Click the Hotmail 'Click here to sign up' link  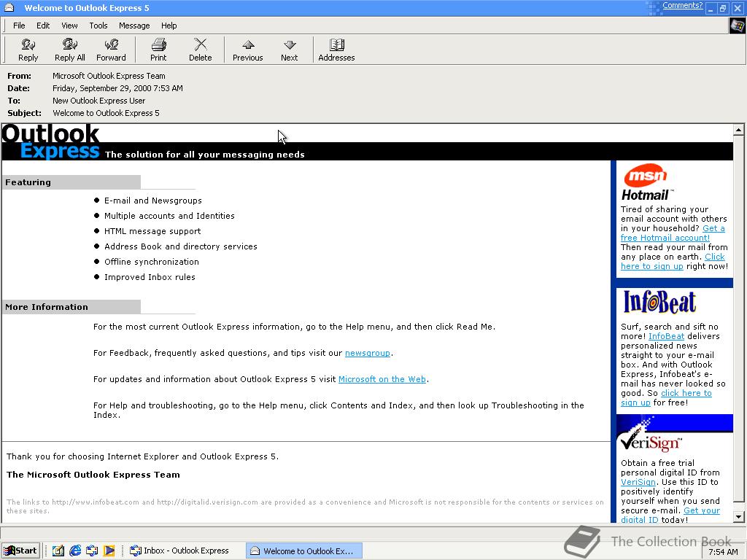(x=651, y=266)
